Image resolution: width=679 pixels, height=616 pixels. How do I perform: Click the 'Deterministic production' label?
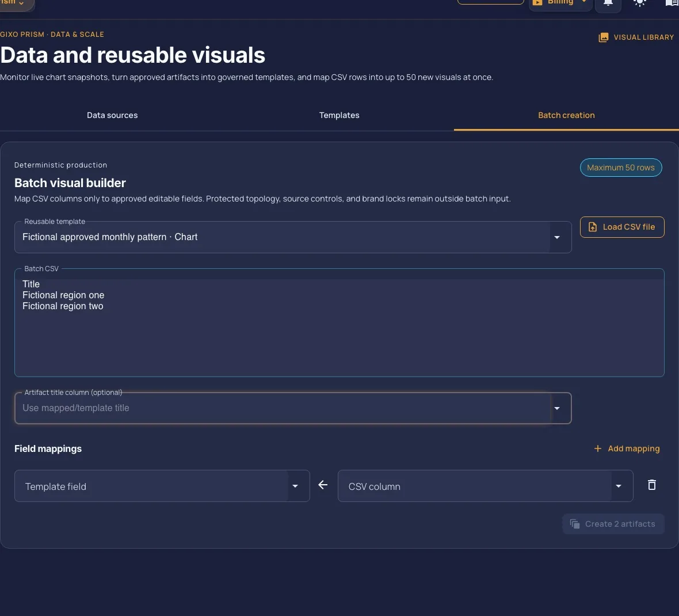[60, 165]
